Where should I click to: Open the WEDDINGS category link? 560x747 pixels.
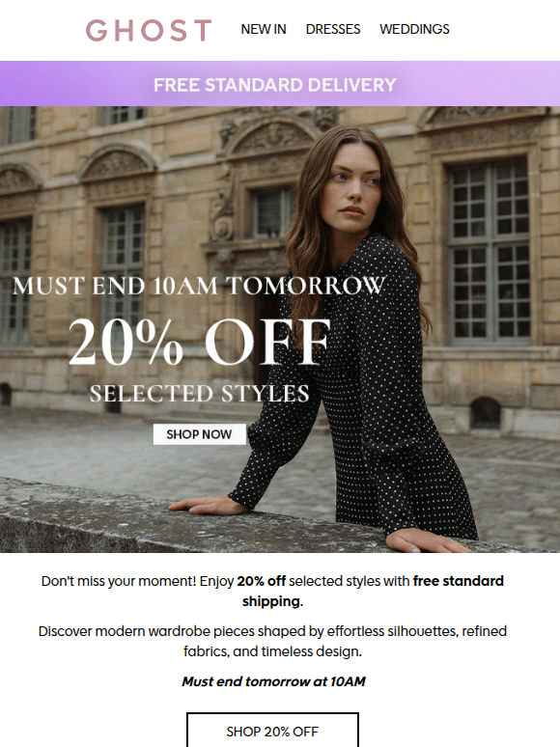[x=414, y=30]
